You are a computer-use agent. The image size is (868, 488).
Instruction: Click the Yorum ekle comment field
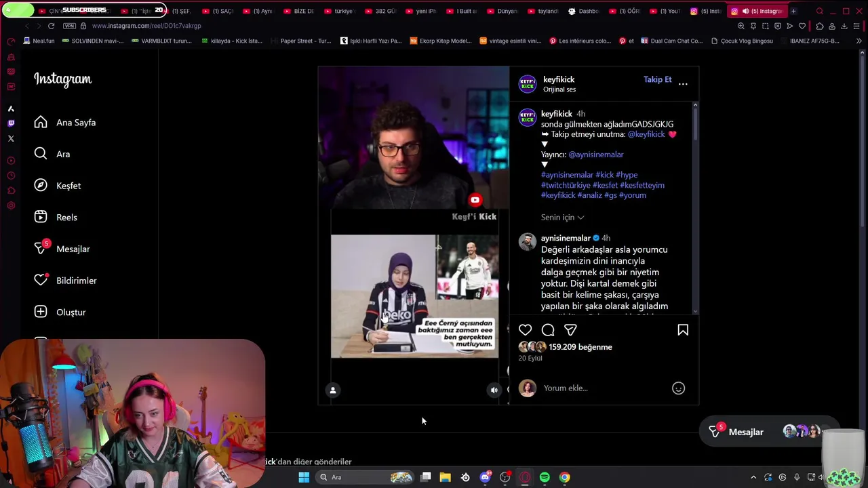point(604,388)
